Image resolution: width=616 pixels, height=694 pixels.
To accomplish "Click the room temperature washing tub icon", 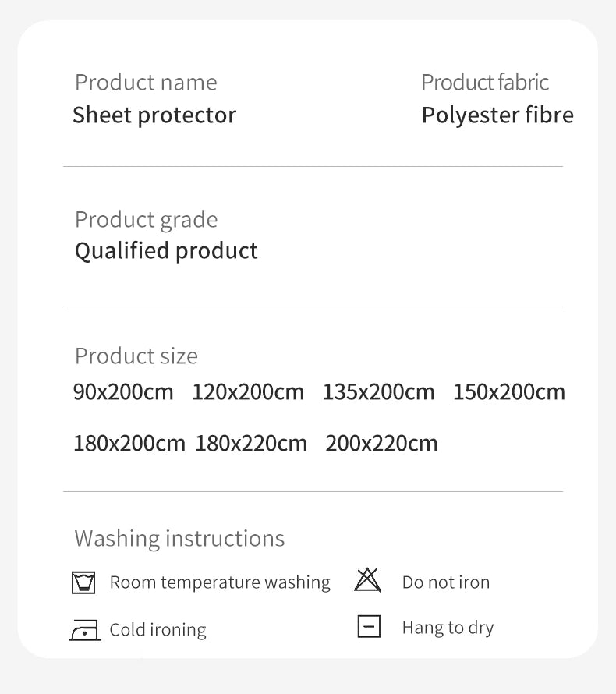I will (83, 582).
